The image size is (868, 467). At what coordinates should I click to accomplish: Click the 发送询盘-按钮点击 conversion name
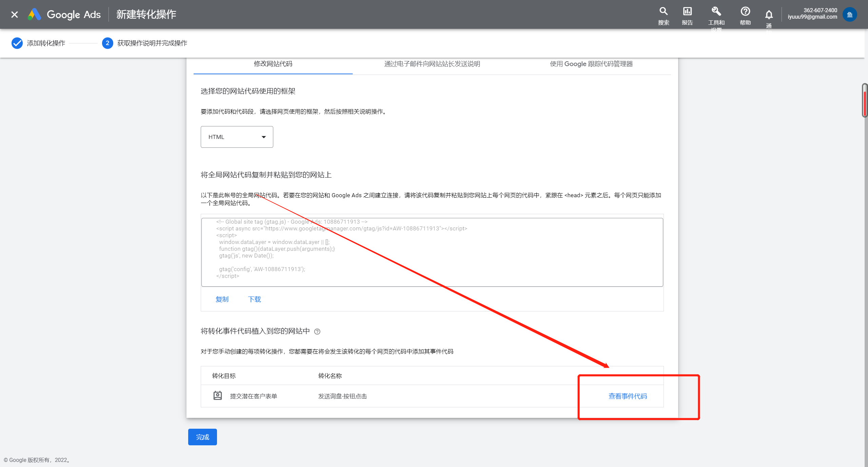tap(342, 396)
